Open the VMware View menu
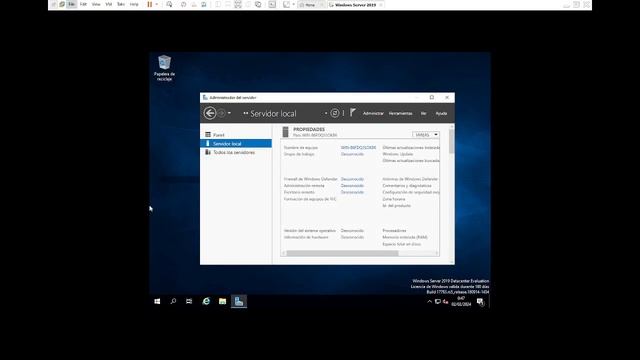The image size is (640, 360). 96,4
